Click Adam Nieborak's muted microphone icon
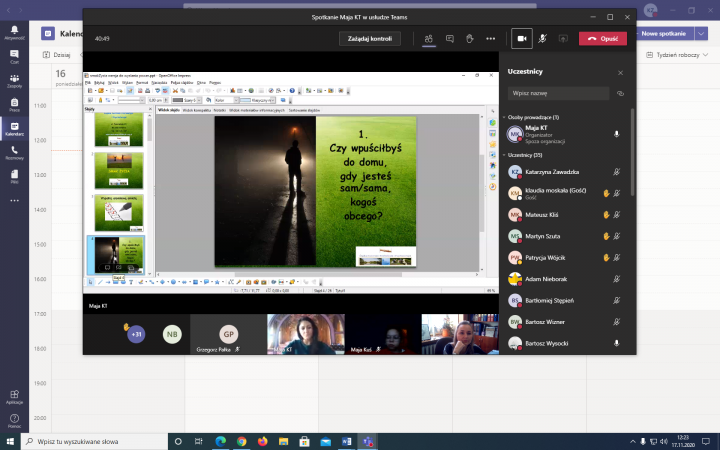Viewport: 720px width, 450px height. point(617,279)
